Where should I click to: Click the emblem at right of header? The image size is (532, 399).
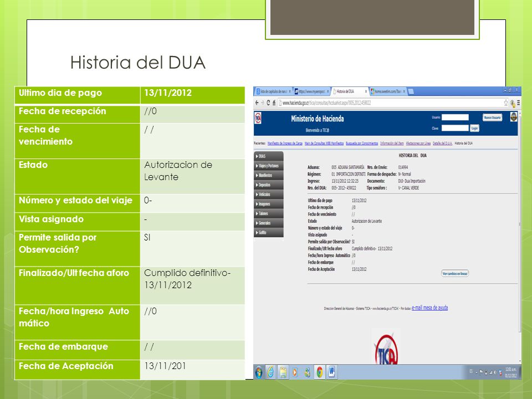(x=514, y=117)
